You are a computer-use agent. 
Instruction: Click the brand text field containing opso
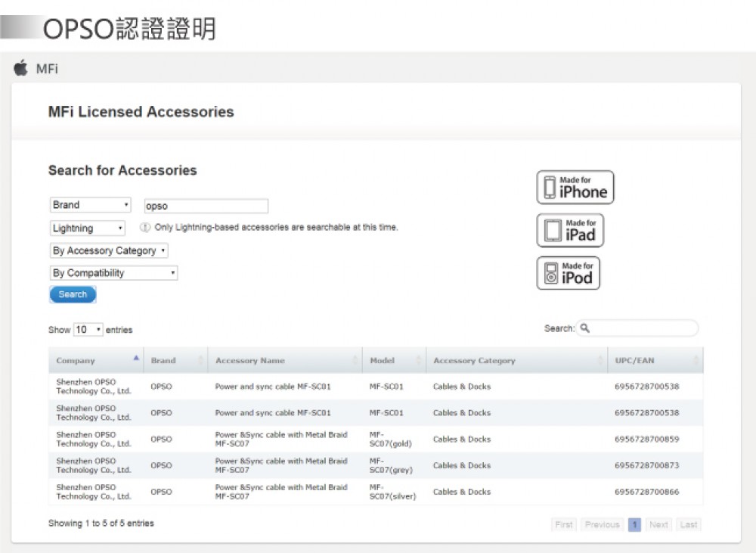(206, 206)
